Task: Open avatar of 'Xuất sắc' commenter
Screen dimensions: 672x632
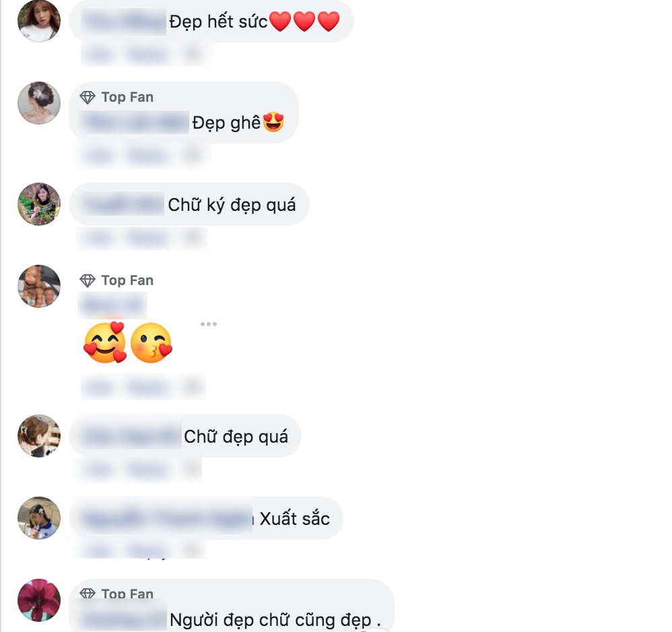Action: pos(39,518)
